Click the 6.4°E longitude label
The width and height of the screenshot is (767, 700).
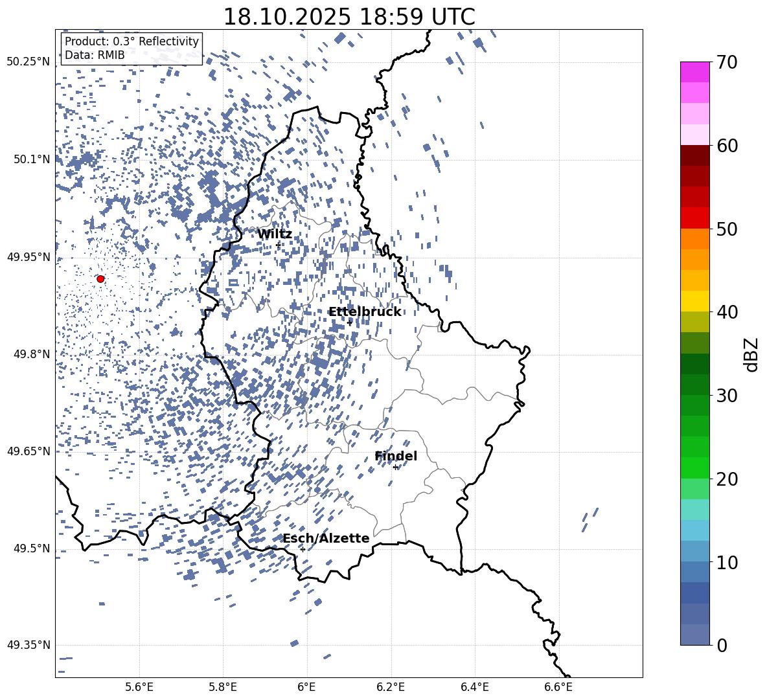[475, 687]
